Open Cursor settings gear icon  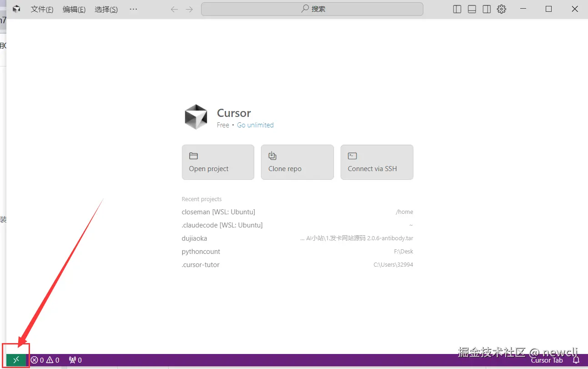502,9
